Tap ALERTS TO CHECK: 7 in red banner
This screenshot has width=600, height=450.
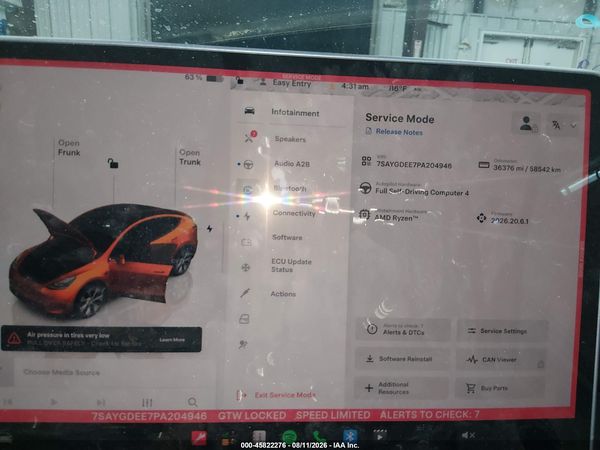click(x=429, y=414)
